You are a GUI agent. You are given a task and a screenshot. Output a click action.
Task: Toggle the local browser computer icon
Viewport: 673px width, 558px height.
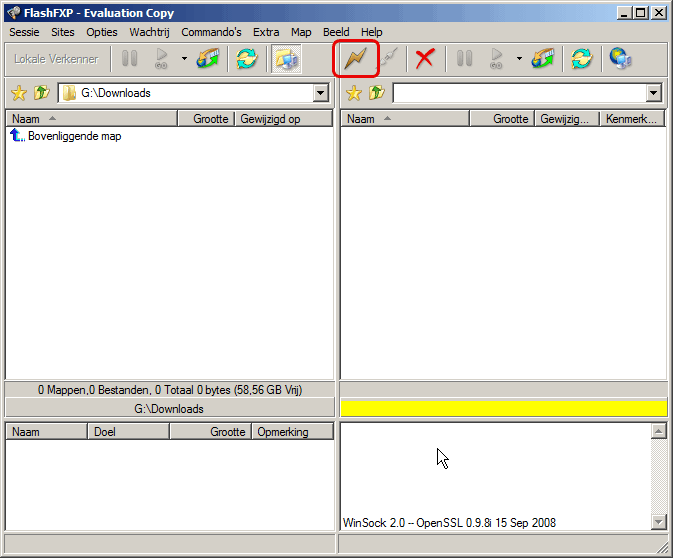(286, 58)
